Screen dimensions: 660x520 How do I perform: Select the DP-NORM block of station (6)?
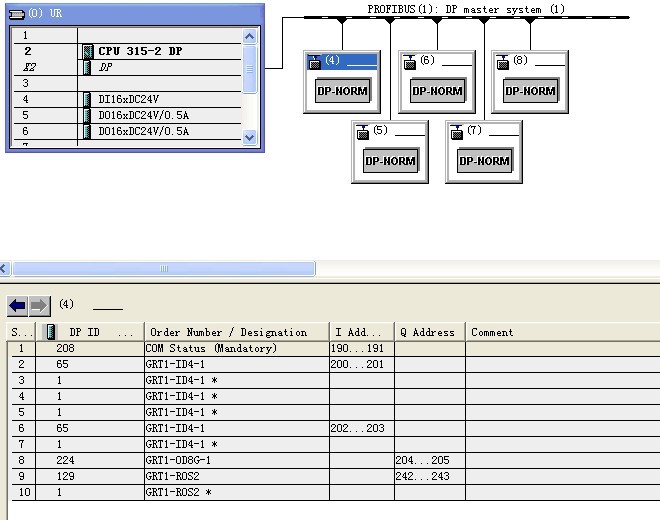[x=438, y=91]
